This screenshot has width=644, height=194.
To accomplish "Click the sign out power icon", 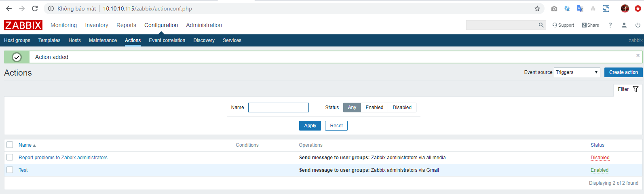I will (638, 25).
